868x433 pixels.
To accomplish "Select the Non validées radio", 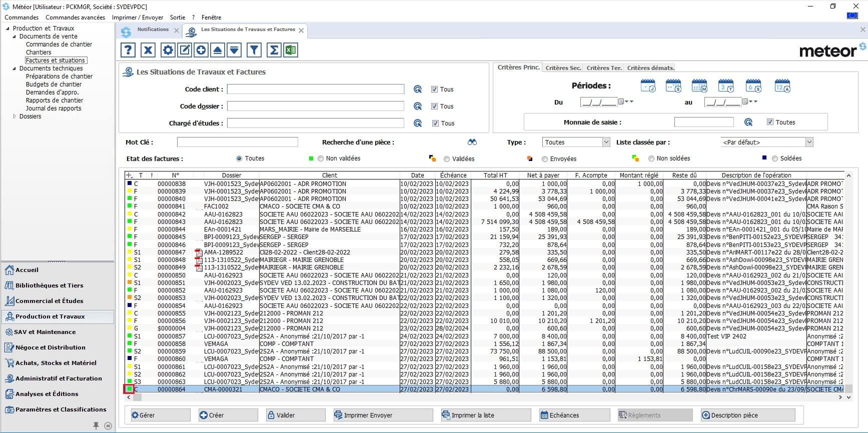I will 321,159.
